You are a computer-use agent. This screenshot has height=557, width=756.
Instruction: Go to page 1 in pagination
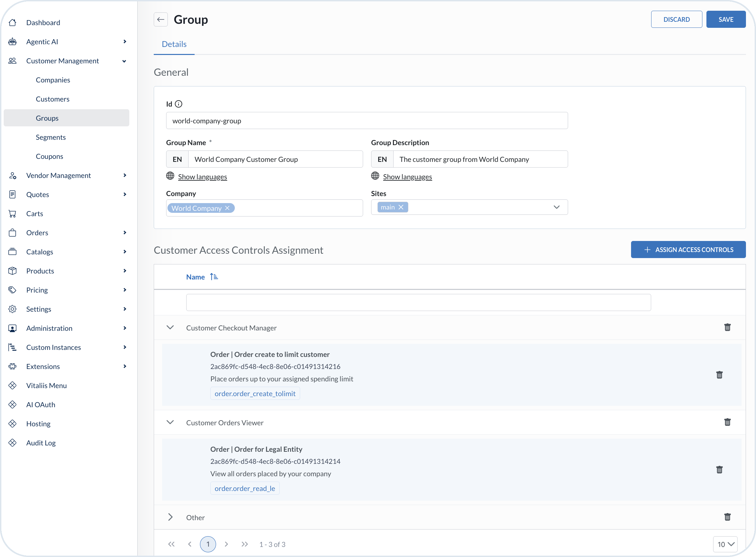coord(208,544)
